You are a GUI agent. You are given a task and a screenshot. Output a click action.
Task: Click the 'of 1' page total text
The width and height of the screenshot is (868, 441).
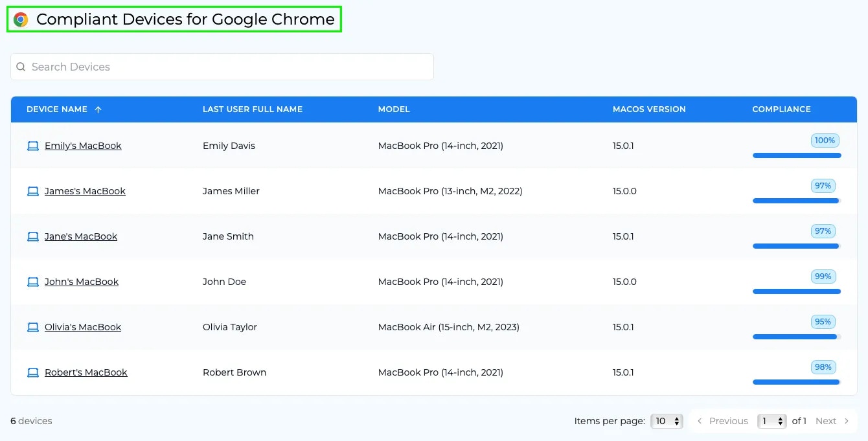[799, 421]
